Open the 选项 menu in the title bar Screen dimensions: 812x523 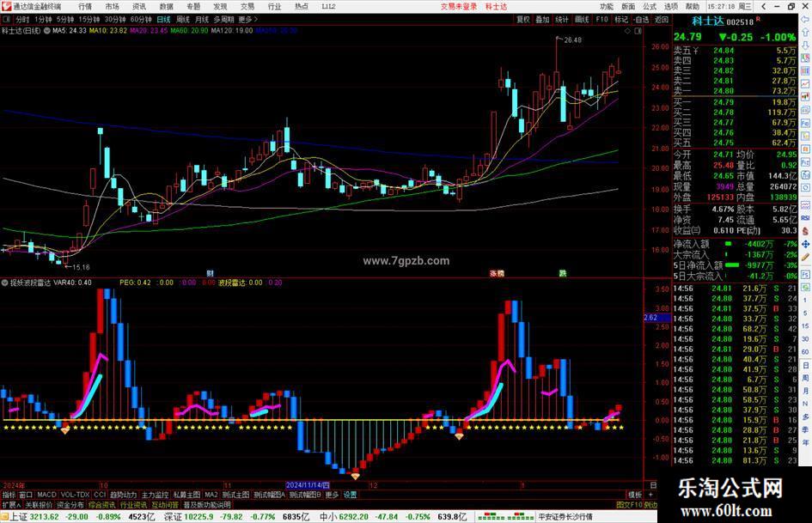pos(671,6)
